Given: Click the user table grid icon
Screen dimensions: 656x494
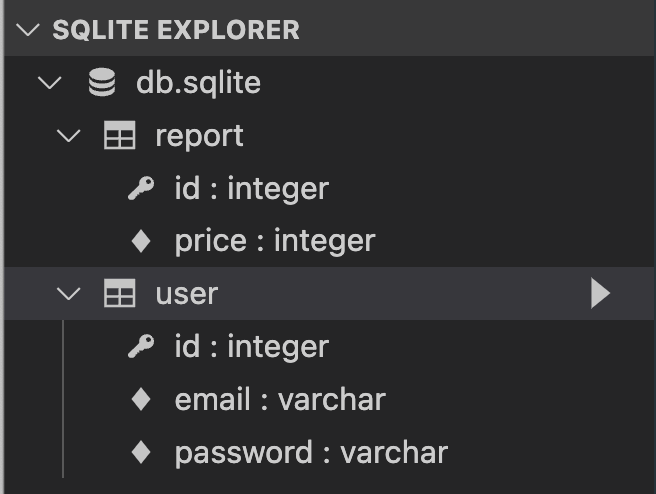Looking at the screenshot, I should 119,293.
